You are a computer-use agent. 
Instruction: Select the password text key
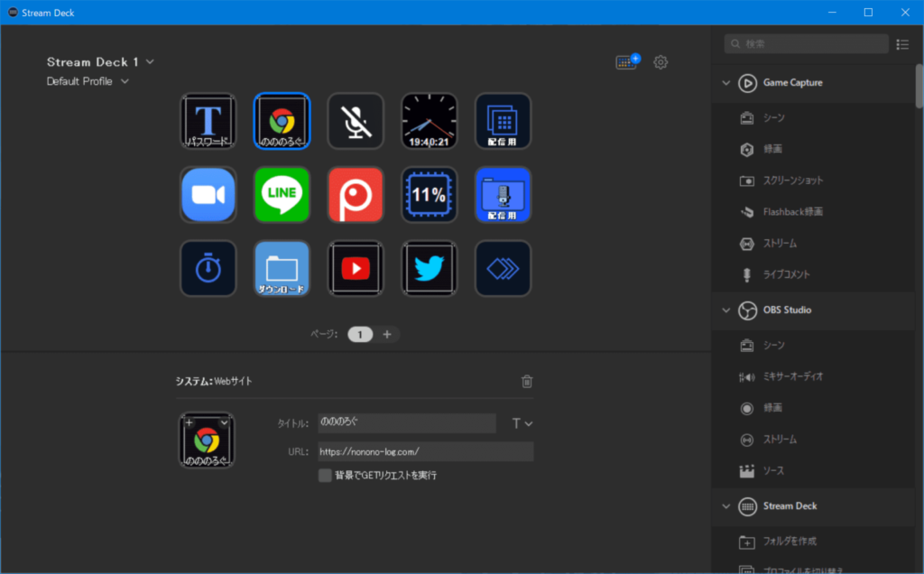pos(208,121)
